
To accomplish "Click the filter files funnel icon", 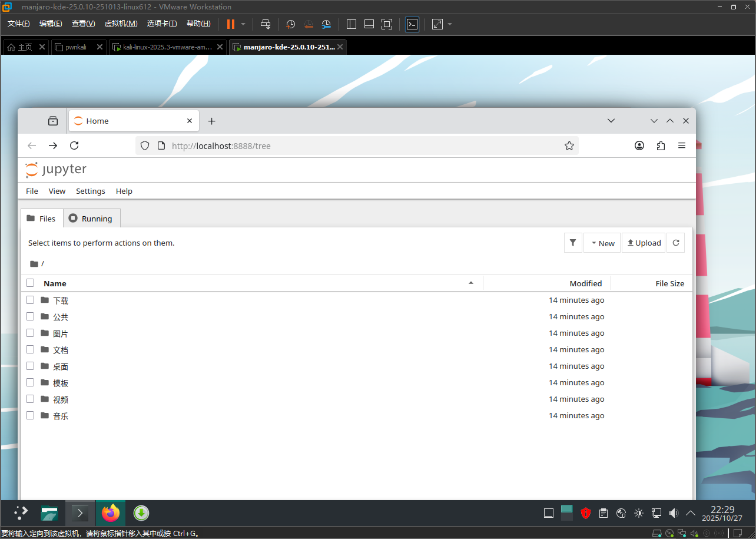I will (573, 243).
